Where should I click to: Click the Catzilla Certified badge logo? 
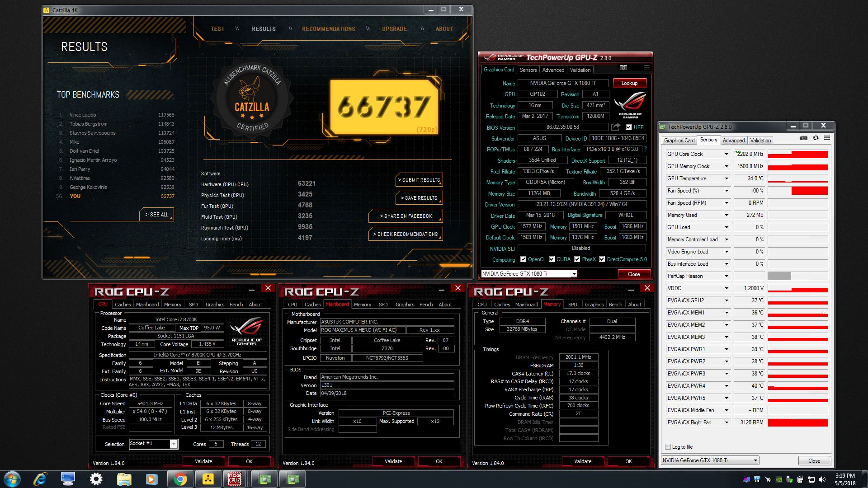click(x=252, y=99)
